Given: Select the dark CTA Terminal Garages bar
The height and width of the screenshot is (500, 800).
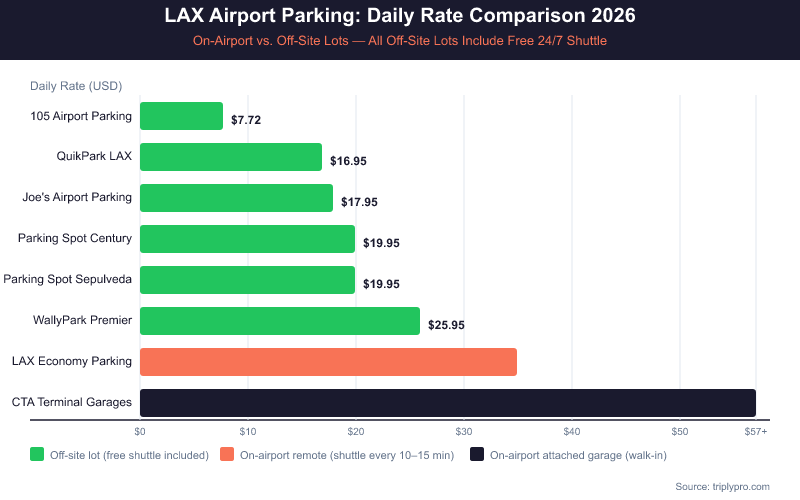Looking at the screenshot, I should 447,403.
